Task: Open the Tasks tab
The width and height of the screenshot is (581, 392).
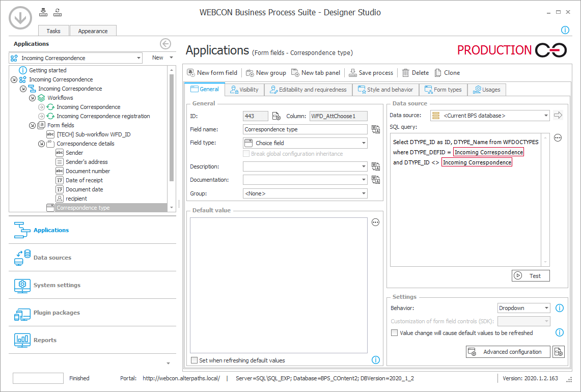Action: tap(53, 31)
